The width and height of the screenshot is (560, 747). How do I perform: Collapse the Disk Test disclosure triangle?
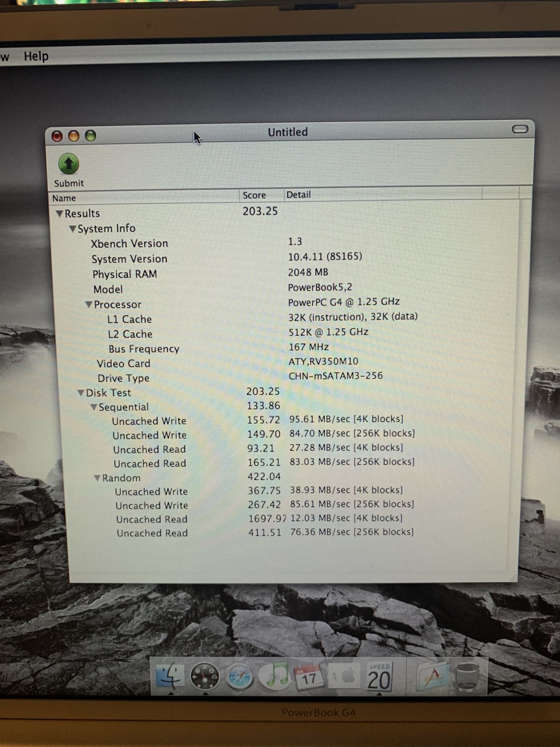[x=81, y=393]
